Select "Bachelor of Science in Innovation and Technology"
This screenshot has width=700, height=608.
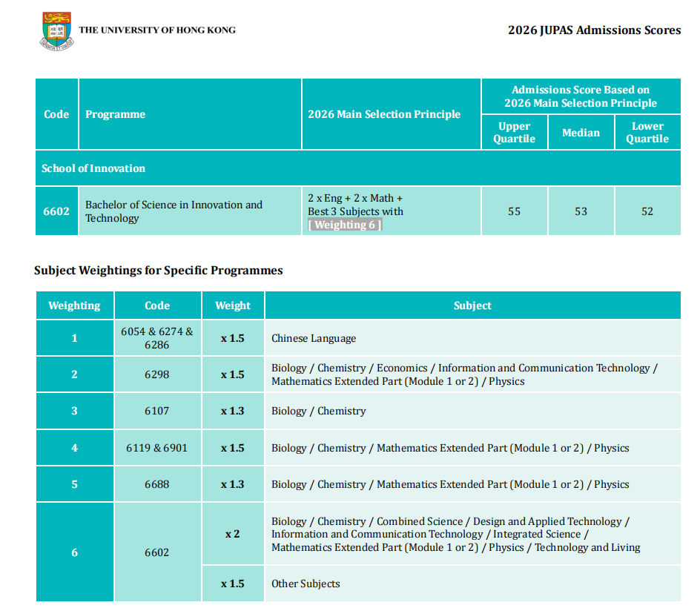click(174, 211)
